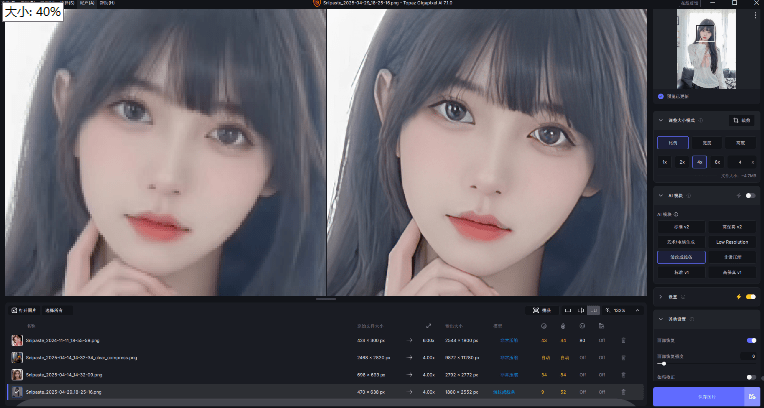Click the crop button in the resize panel

click(x=741, y=120)
